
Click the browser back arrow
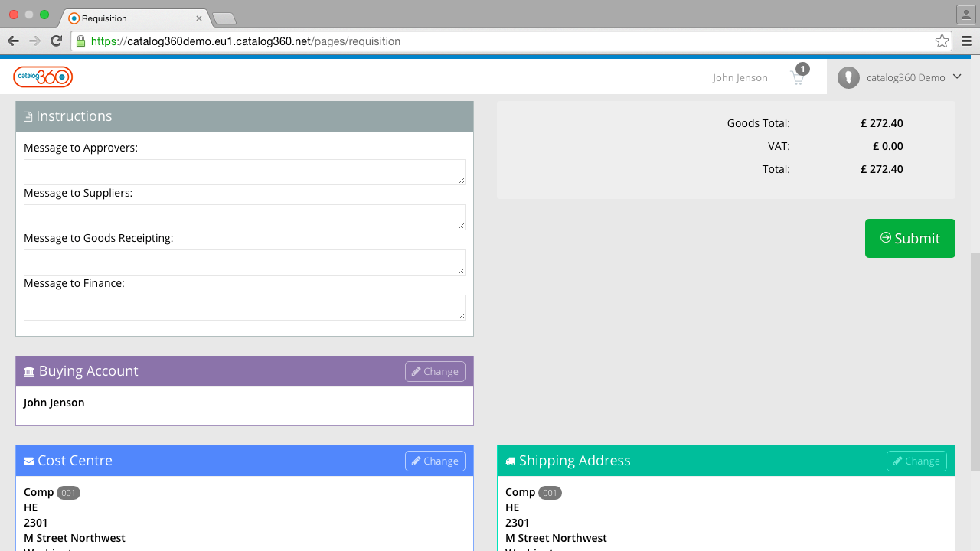(x=13, y=41)
